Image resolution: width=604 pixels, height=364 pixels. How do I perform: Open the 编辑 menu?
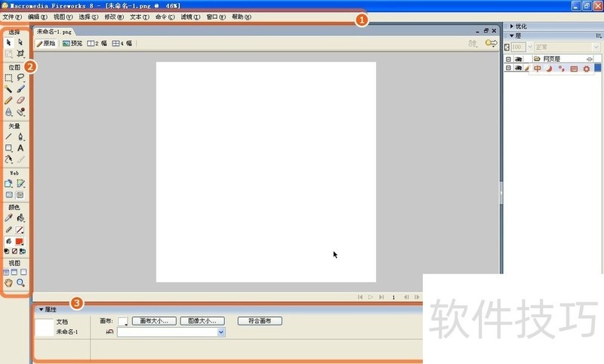pos(37,17)
